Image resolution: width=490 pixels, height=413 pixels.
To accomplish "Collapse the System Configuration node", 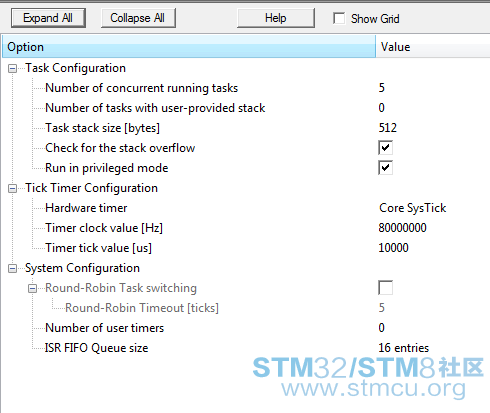I will (12, 269).
